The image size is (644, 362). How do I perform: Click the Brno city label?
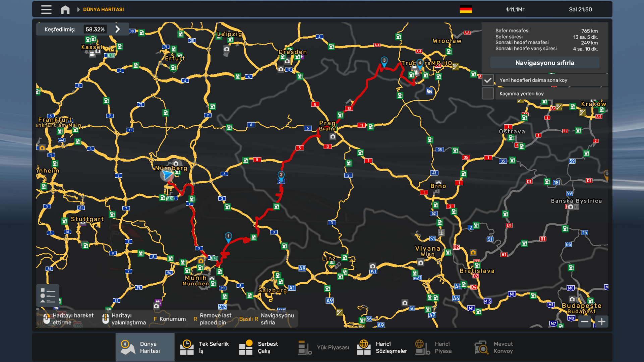point(438,186)
